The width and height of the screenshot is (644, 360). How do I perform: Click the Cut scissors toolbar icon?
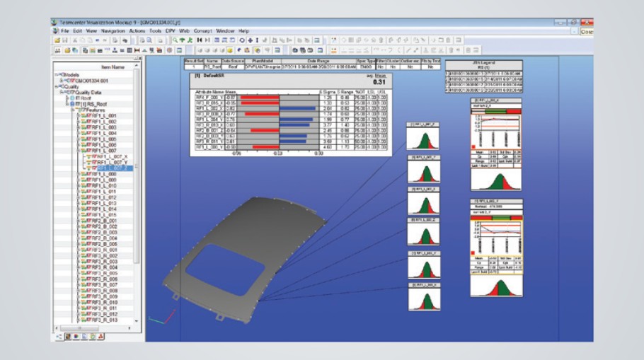(x=74, y=41)
